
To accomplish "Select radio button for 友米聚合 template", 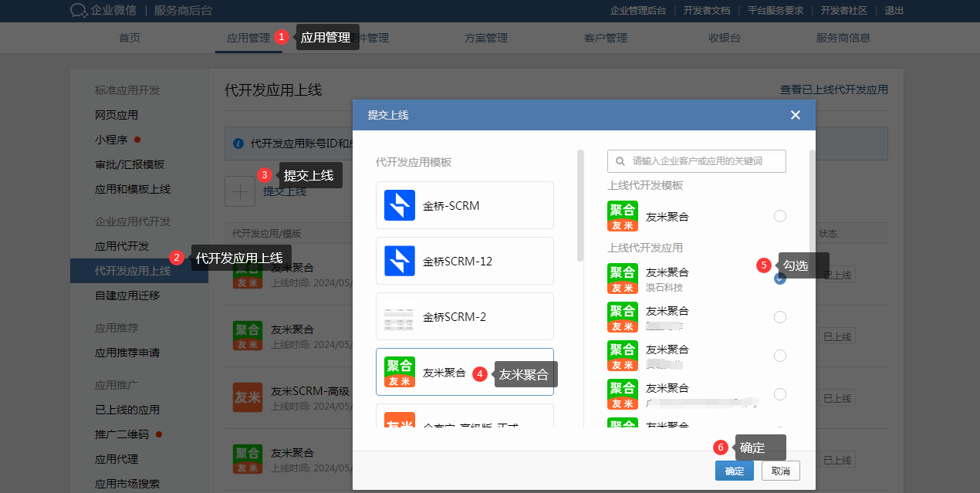I will tap(779, 216).
